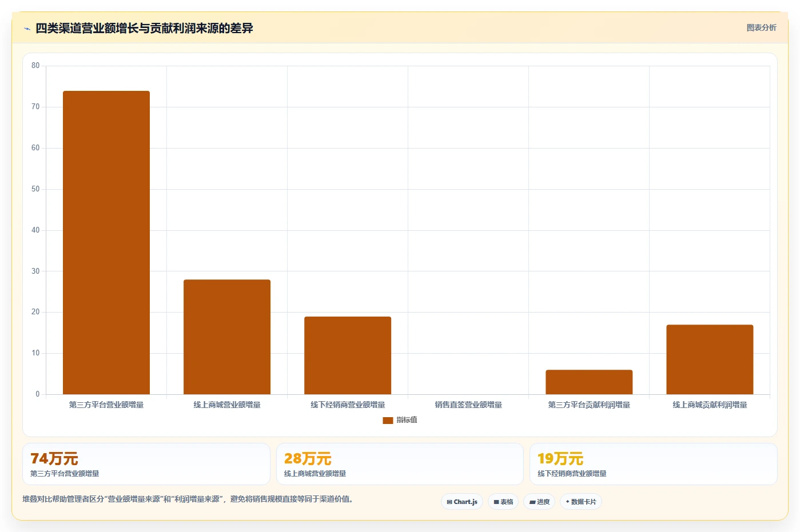
Task: Click the 线上商城营业额增量 bar
Action: point(227,337)
